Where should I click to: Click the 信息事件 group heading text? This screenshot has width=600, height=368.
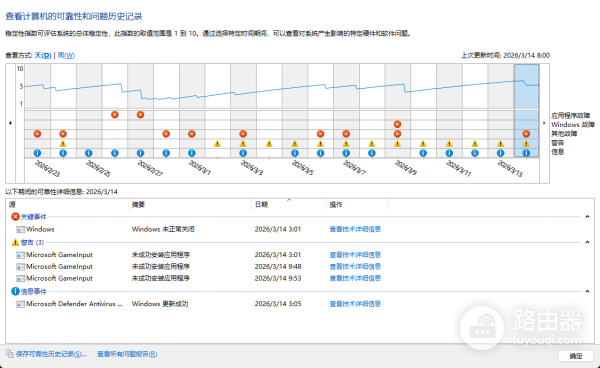tap(33, 291)
